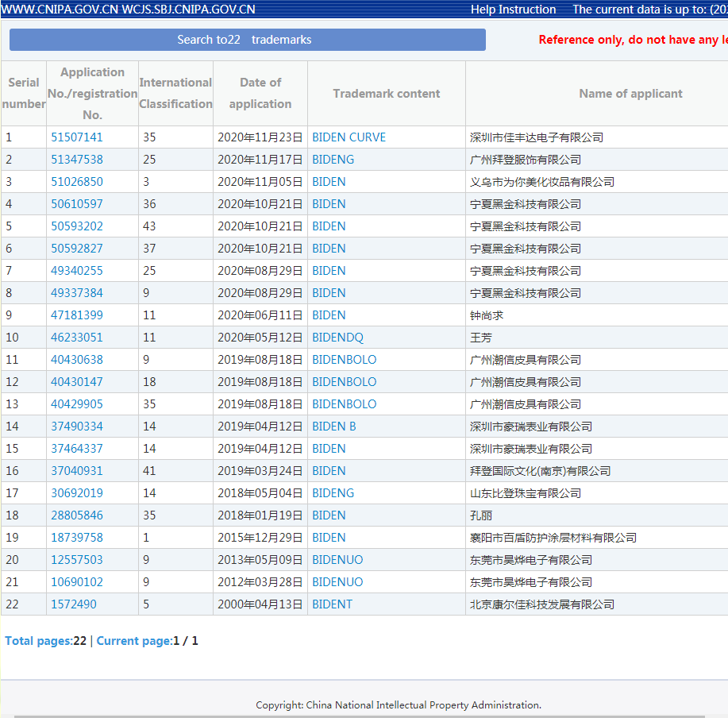This screenshot has height=718, width=728.
Task: Click the Date of application column header
Action: [x=260, y=93]
